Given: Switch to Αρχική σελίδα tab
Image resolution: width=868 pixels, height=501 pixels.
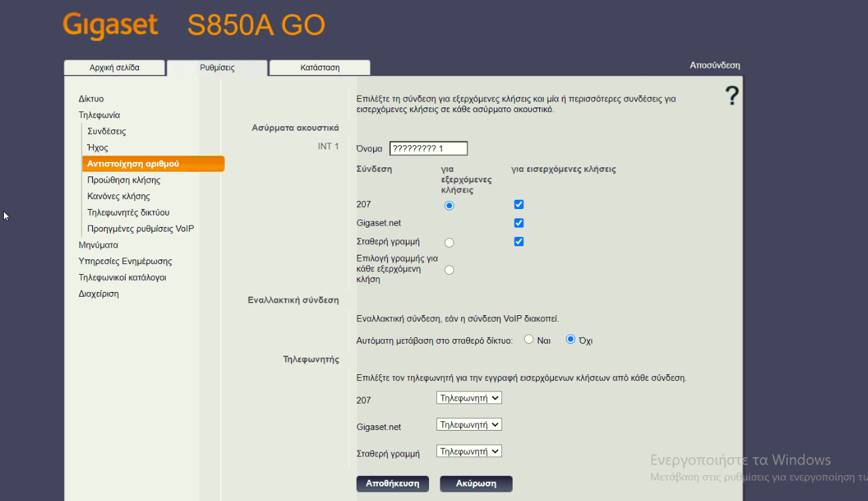Looking at the screenshot, I should pyautogui.click(x=114, y=68).
